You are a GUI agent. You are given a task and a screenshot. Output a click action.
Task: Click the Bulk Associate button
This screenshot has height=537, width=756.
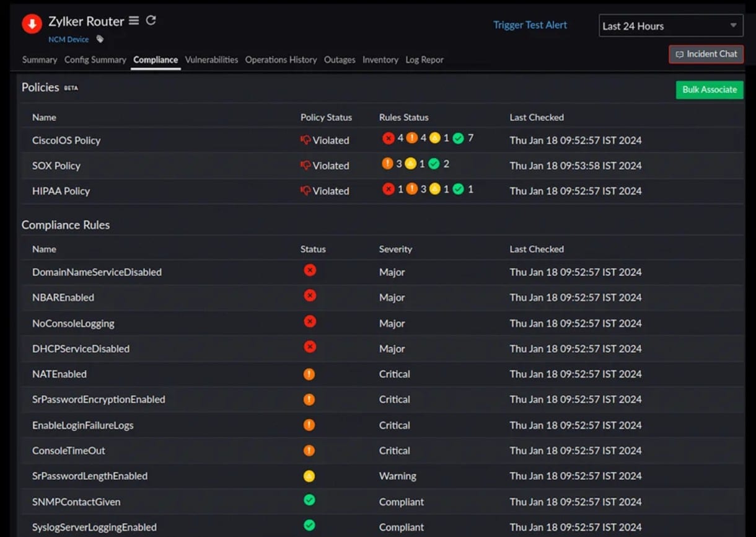(x=710, y=89)
